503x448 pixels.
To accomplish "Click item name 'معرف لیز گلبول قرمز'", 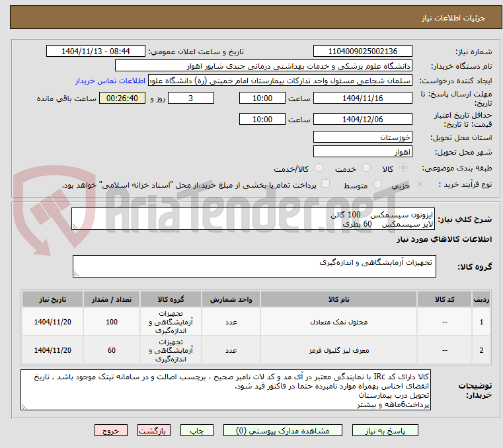I will pos(339,350).
